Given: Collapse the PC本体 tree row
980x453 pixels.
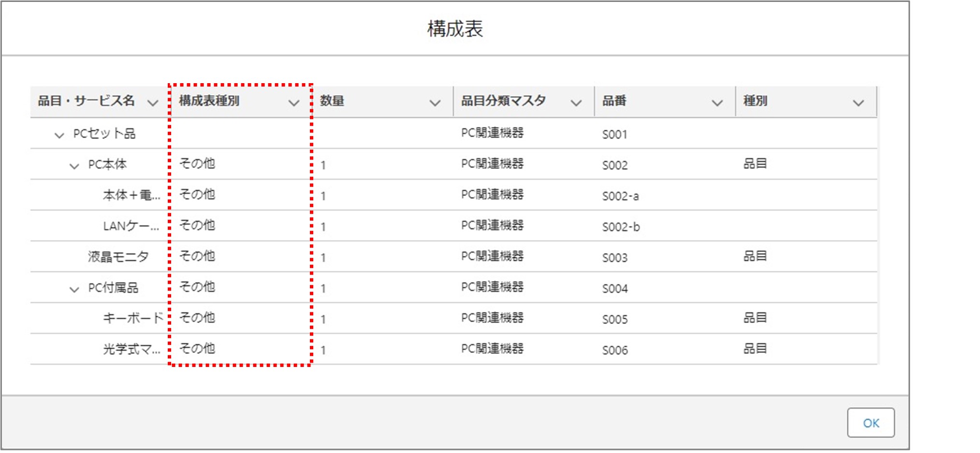Looking at the screenshot, I should click(74, 166).
